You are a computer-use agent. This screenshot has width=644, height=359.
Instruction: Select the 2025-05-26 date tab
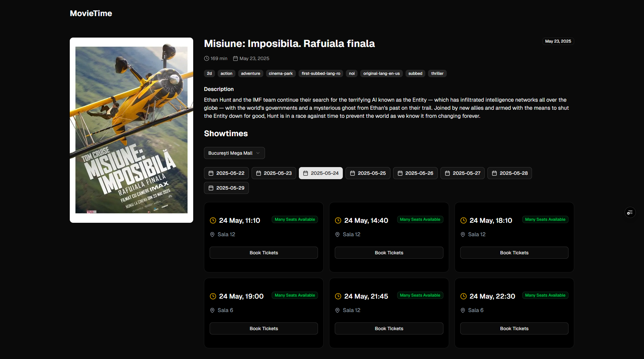coord(415,173)
